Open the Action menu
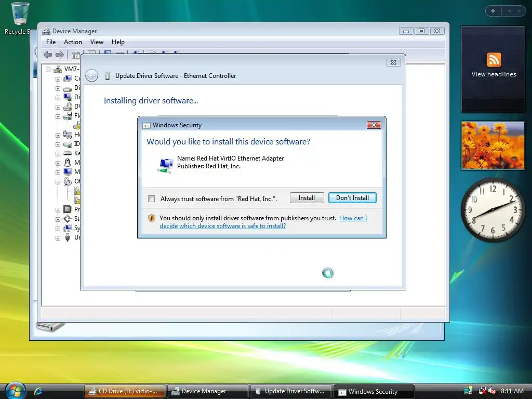 click(73, 42)
